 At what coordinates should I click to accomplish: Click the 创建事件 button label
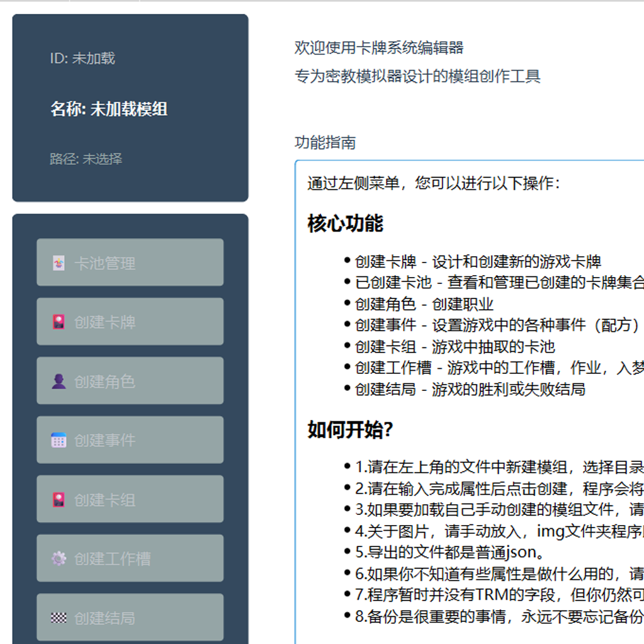105,441
